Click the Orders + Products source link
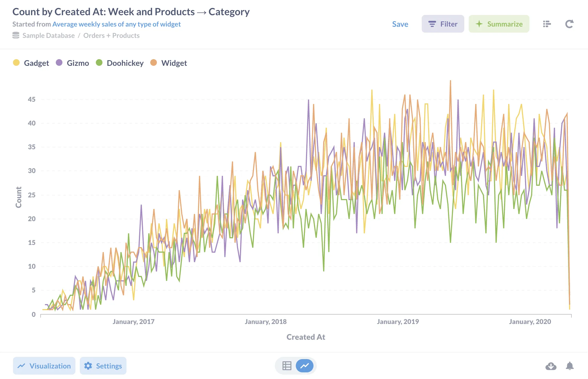 point(111,35)
